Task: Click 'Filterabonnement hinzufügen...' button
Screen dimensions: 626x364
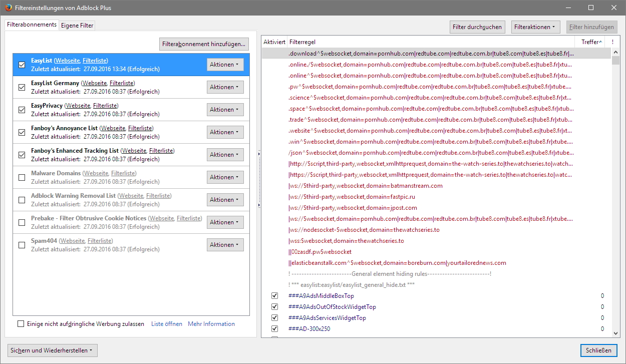Action: click(x=204, y=44)
